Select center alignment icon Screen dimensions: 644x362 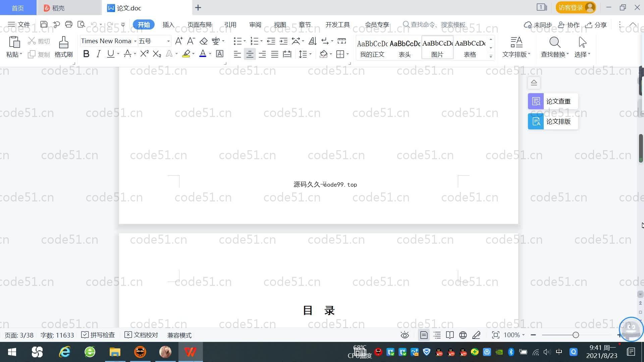(250, 54)
